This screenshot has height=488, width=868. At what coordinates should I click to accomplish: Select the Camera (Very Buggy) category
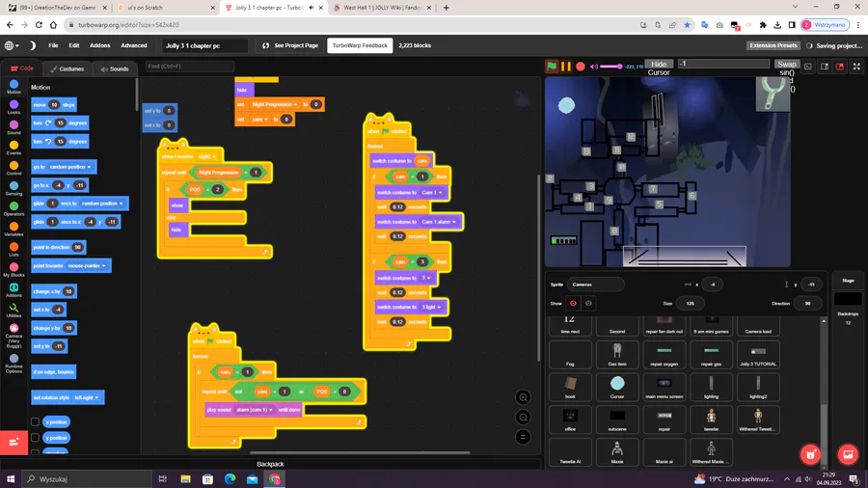pos(14,336)
